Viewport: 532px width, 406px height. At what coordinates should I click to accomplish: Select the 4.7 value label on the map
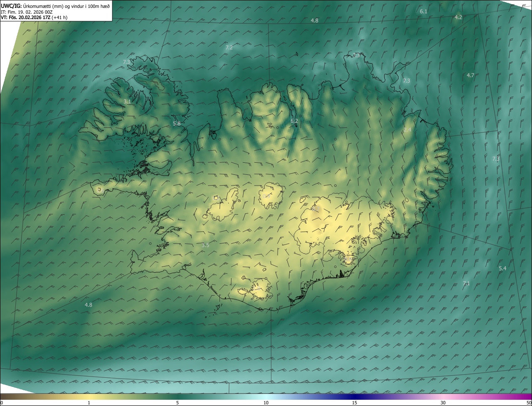470,75
